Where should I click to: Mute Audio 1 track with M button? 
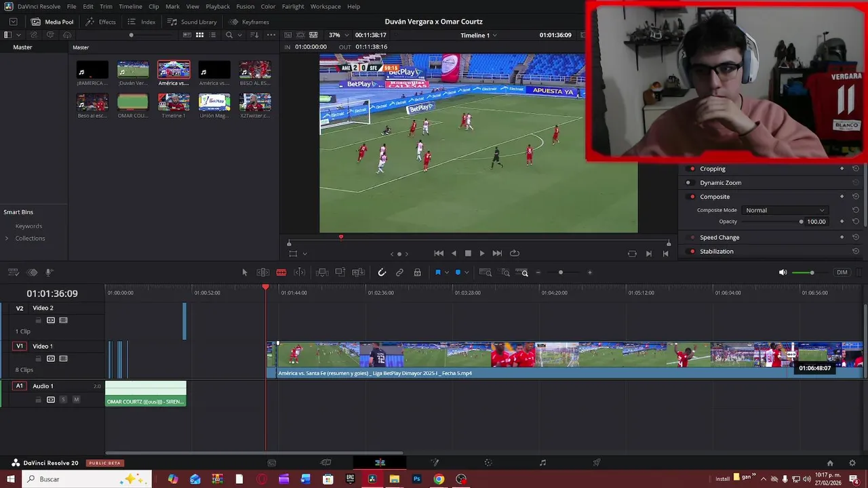[76, 400]
